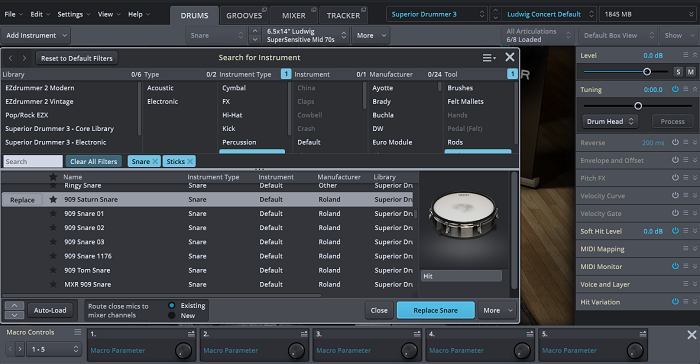Open the Drum Head tuning dropdown
This screenshot has height=364, width=700.
[x=610, y=121]
